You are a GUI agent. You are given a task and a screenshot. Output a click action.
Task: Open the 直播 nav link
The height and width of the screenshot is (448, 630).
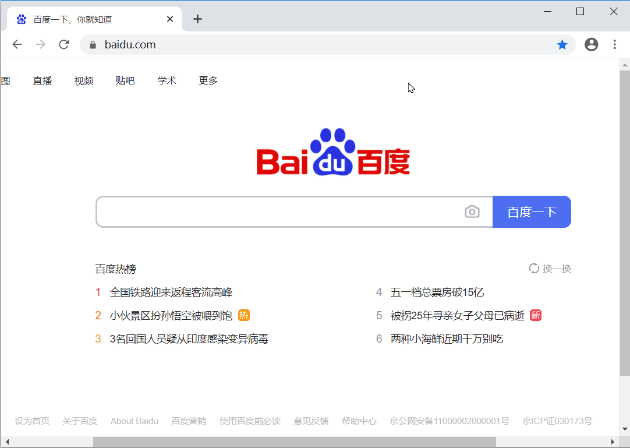(x=42, y=81)
